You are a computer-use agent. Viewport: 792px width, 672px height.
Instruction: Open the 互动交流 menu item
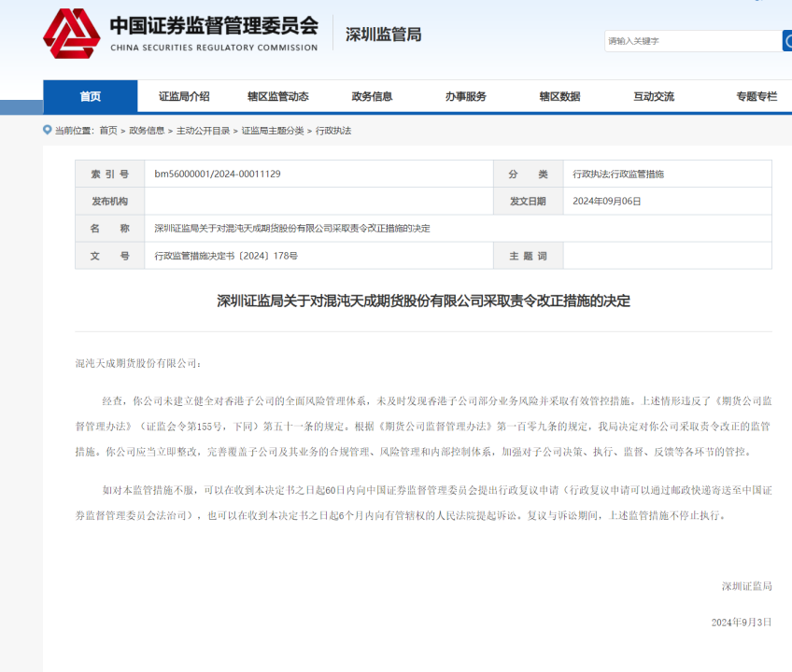[654, 96]
